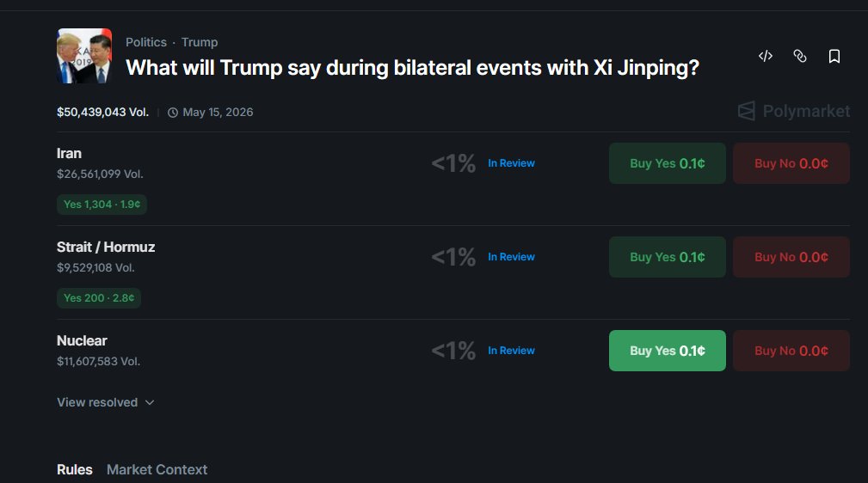
Task: Open the Trump tag link
Action: [x=200, y=42]
